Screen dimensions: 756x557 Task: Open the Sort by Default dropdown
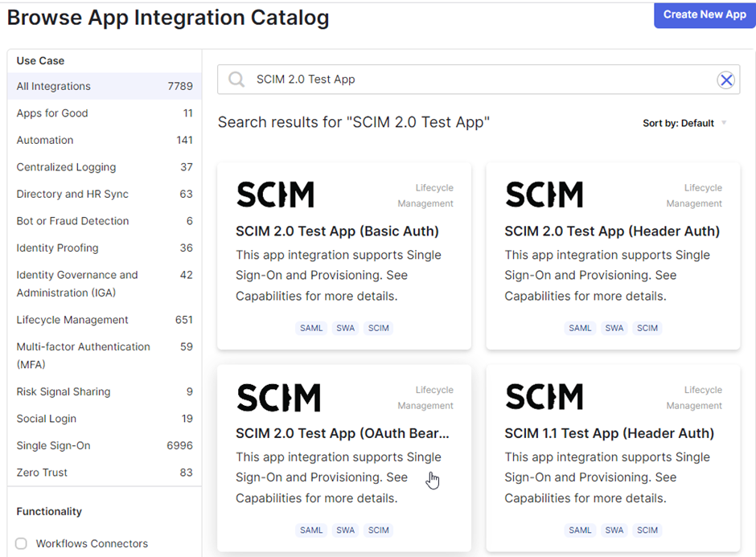pos(684,123)
